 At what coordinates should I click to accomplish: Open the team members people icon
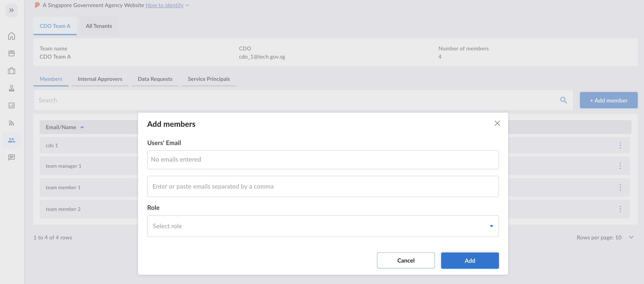pos(12,140)
